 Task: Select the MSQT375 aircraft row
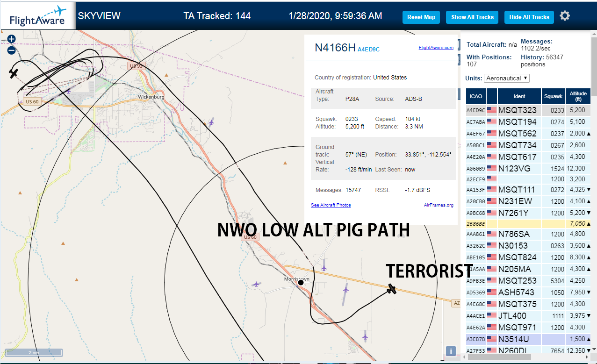528,304
